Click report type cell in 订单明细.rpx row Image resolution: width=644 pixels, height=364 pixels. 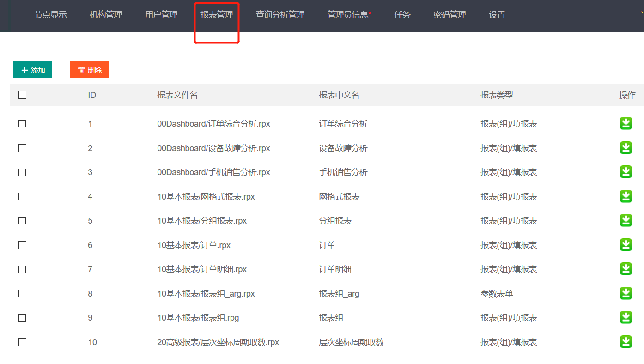coord(509,269)
